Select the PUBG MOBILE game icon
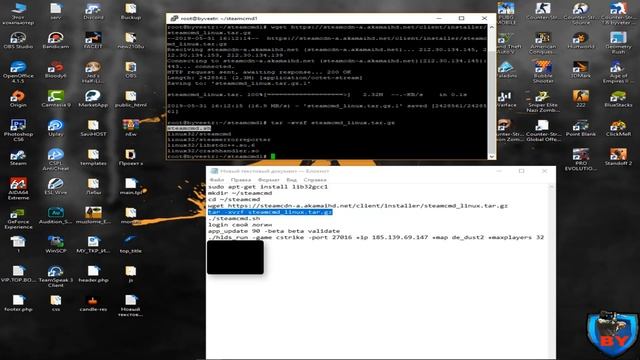The image size is (640, 360). pos(506,13)
